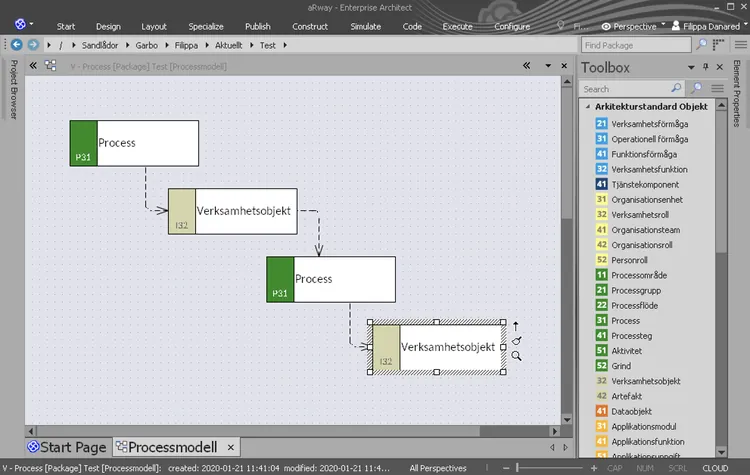
Task: Collapse the Arkitekturstandard Objekt group
Action: (587, 107)
